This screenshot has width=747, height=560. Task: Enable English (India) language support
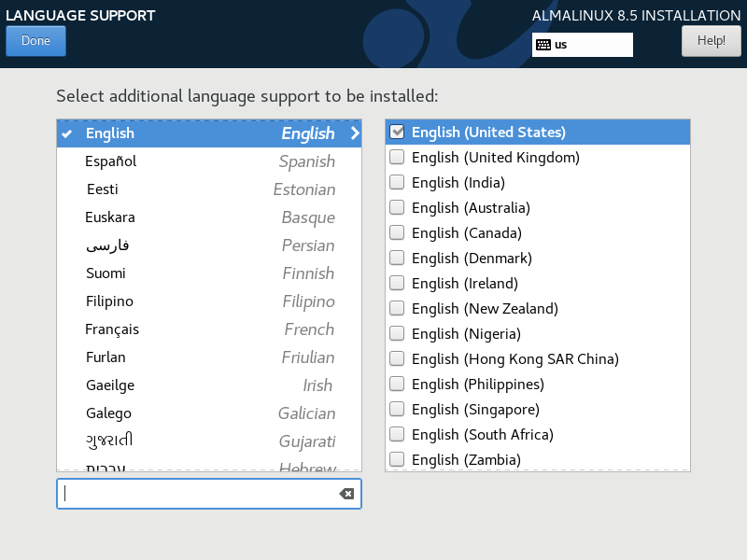397,182
